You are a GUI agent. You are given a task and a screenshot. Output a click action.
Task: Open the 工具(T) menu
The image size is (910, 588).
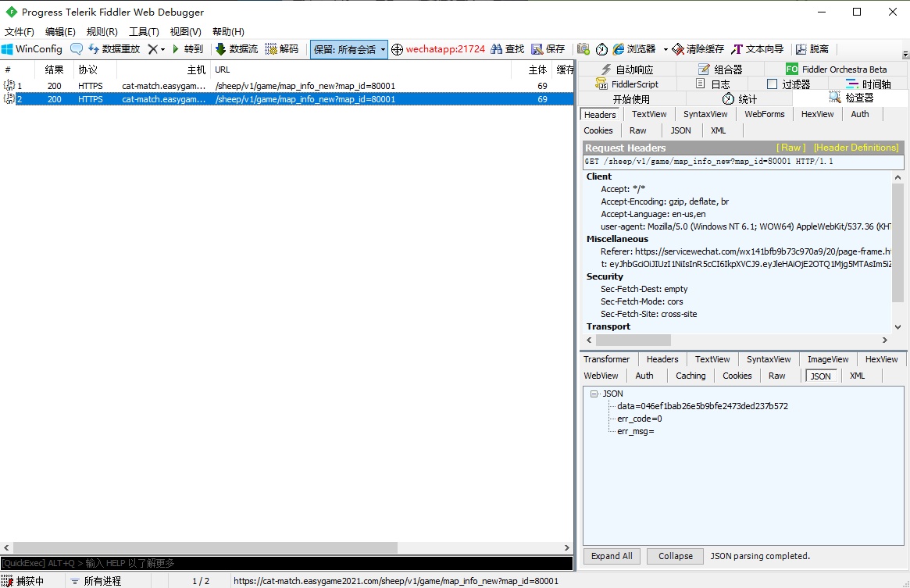tap(144, 31)
